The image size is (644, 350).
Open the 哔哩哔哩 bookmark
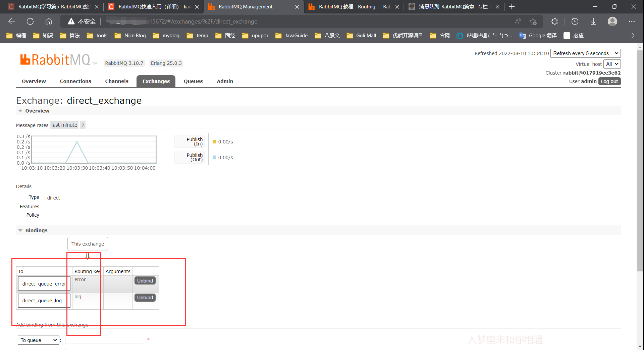coord(484,36)
